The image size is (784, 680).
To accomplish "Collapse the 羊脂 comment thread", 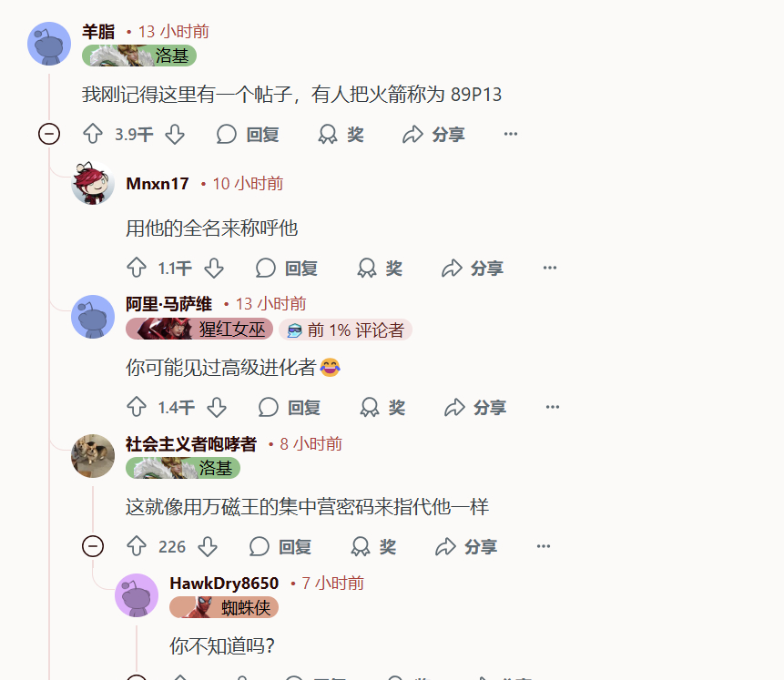I will pyautogui.click(x=49, y=134).
